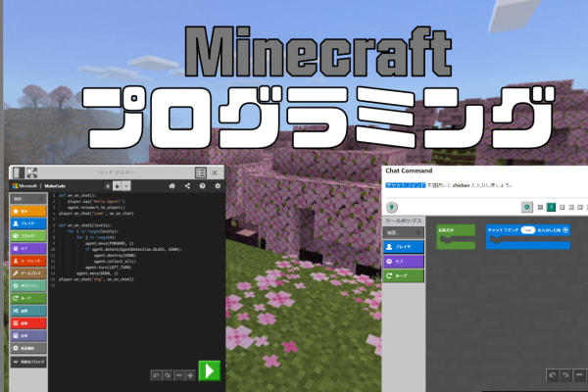The width and height of the screenshot is (588, 392).
Task: Click the green tutorial step arrow button
Action: 527,207
